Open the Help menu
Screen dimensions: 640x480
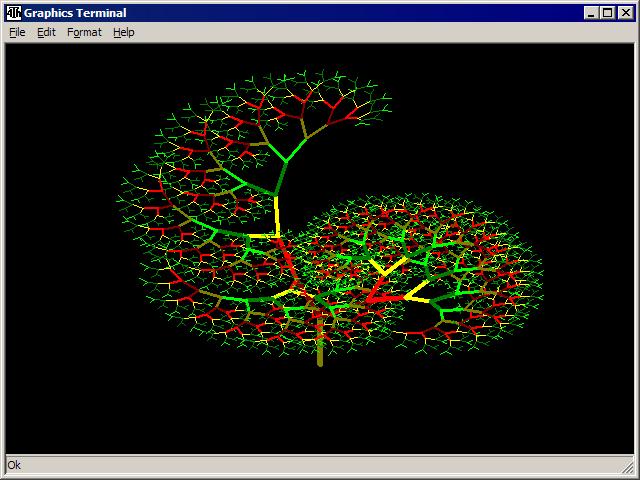pyautogui.click(x=123, y=32)
